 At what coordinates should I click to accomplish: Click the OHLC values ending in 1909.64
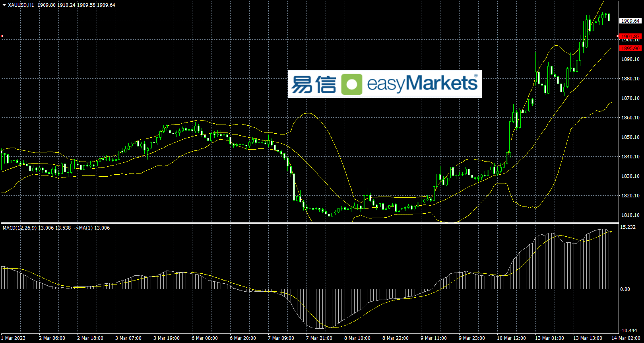pyautogui.click(x=76, y=5)
